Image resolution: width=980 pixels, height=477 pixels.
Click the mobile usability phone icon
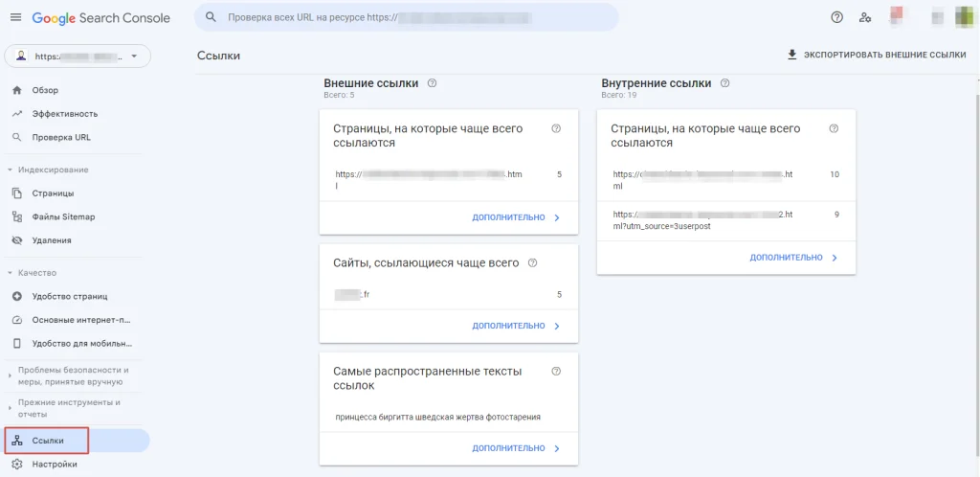tap(17, 343)
